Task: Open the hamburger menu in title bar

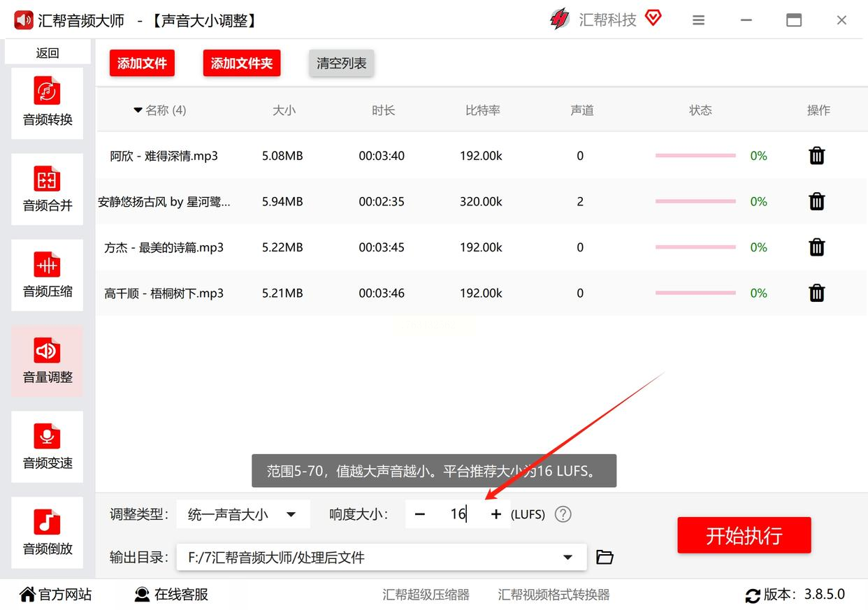Action: (x=698, y=21)
